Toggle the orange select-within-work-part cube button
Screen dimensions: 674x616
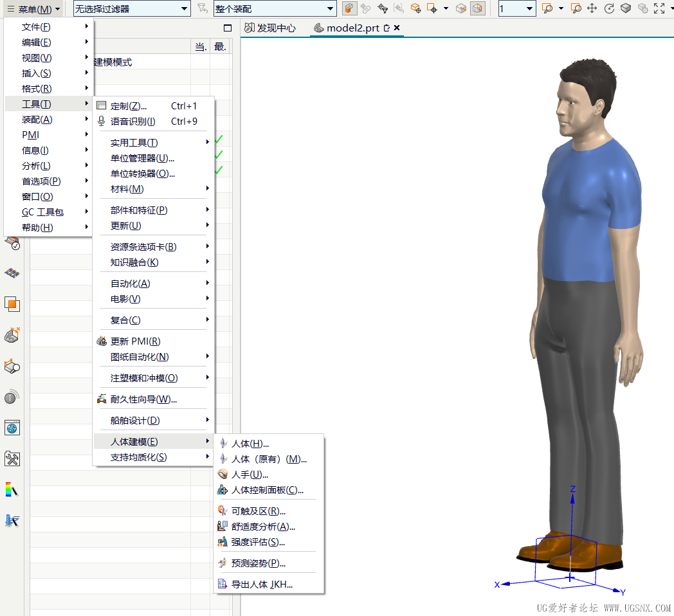click(349, 8)
